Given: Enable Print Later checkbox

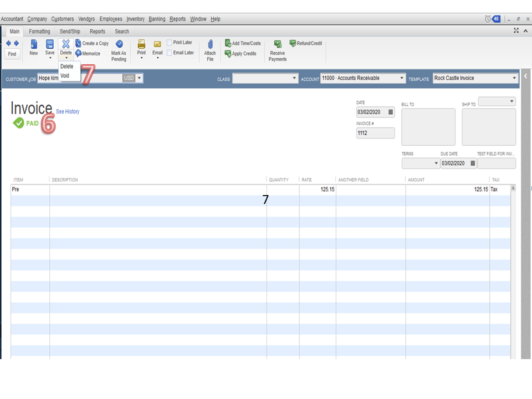Looking at the screenshot, I should (169, 43).
